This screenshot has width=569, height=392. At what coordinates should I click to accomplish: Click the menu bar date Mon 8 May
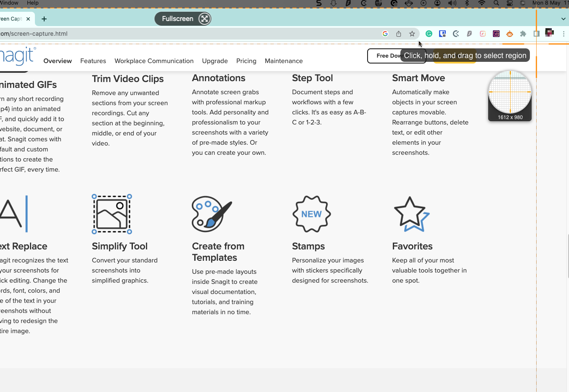(x=546, y=3)
